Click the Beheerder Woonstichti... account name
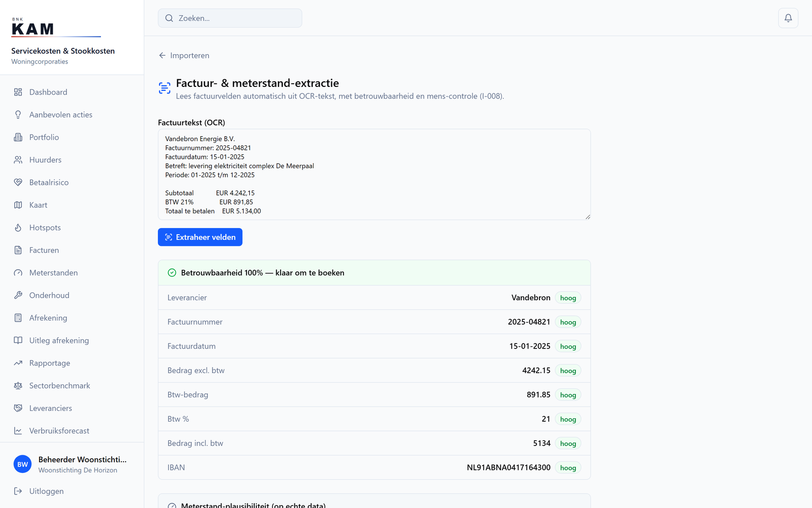Image resolution: width=812 pixels, height=508 pixels. [x=82, y=459]
